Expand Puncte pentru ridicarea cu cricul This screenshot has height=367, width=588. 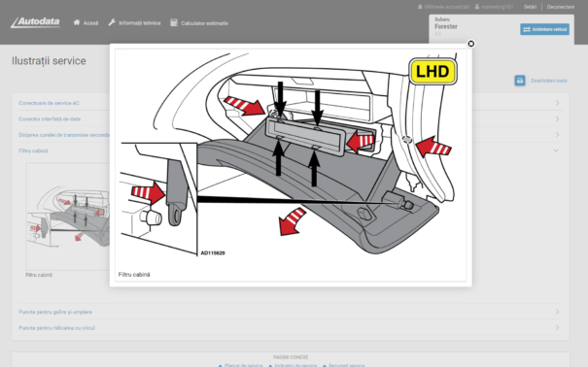[56, 328]
